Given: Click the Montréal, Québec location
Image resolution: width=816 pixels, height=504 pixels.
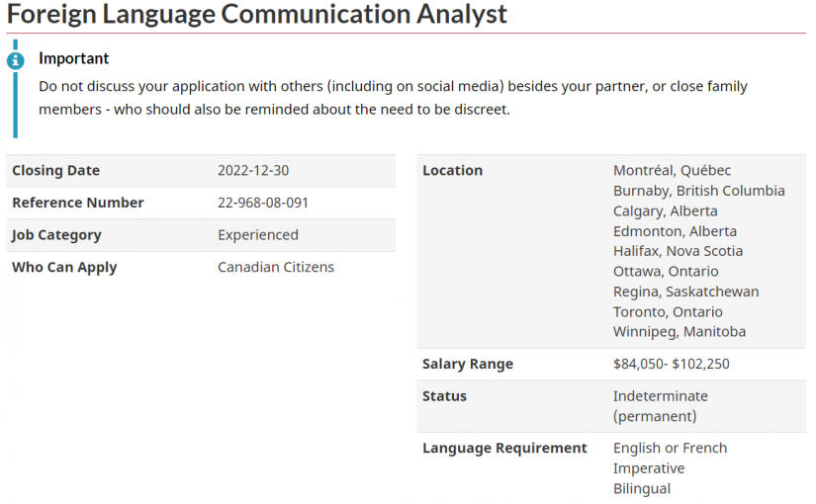Looking at the screenshot, I should click(672, 170).
